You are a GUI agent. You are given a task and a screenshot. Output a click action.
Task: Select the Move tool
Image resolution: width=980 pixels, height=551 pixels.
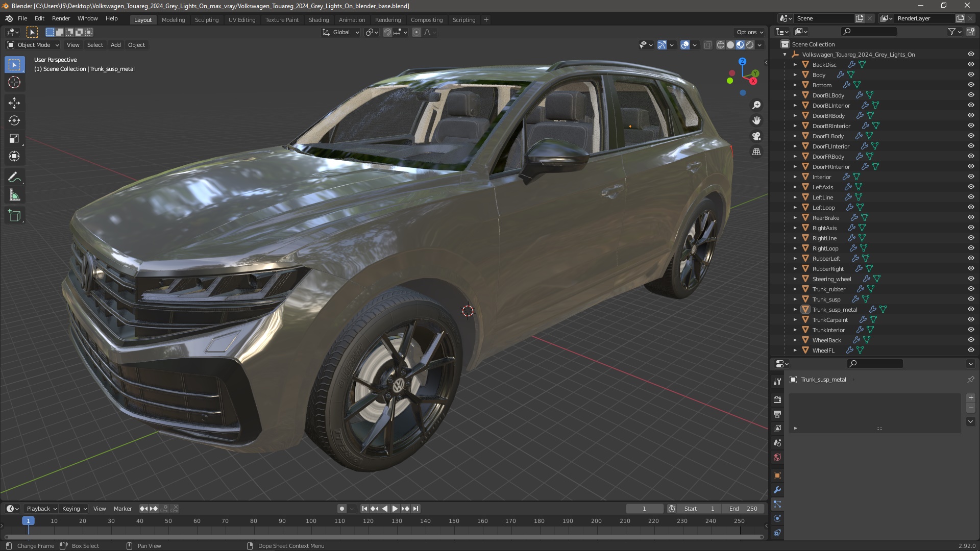tap(14, 103)
